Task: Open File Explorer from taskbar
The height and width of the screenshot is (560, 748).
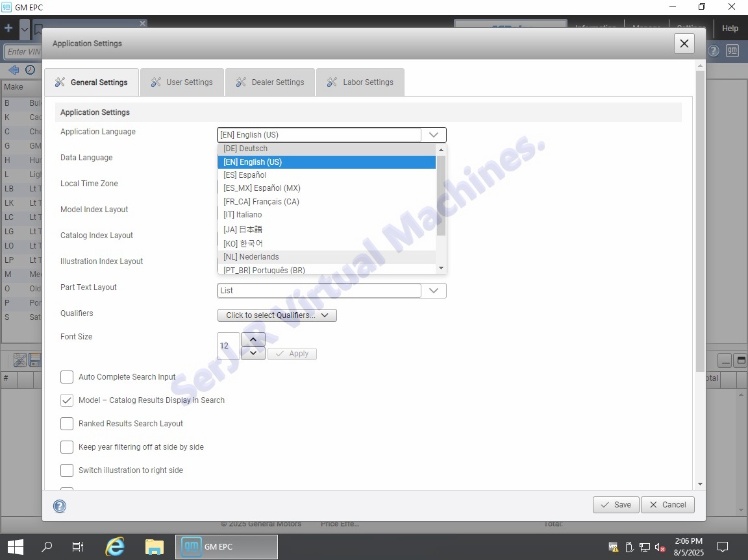Action: tap(154, 546)
